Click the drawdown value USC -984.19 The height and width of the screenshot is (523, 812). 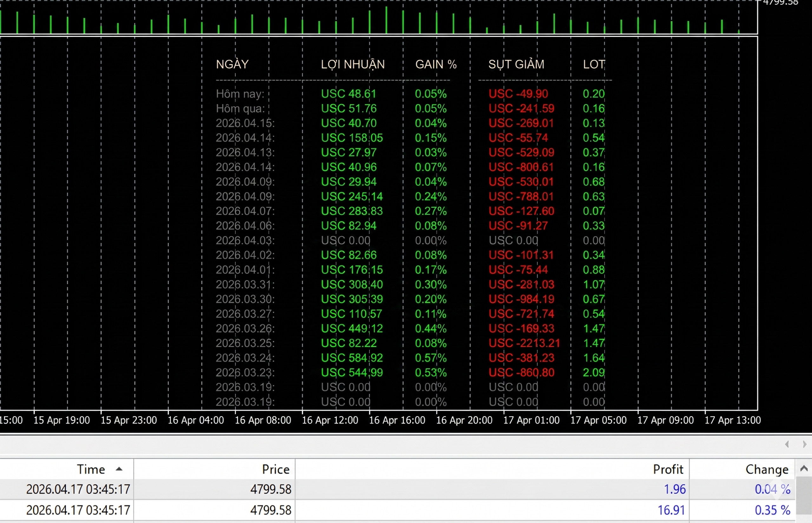(521, 299)
